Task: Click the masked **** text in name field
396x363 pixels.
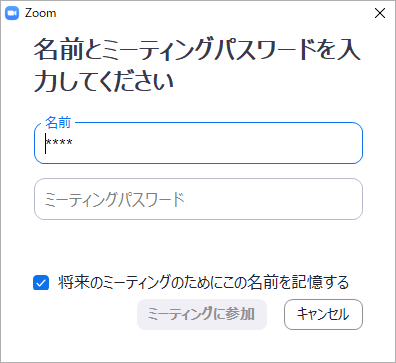Action: point(59,143)
